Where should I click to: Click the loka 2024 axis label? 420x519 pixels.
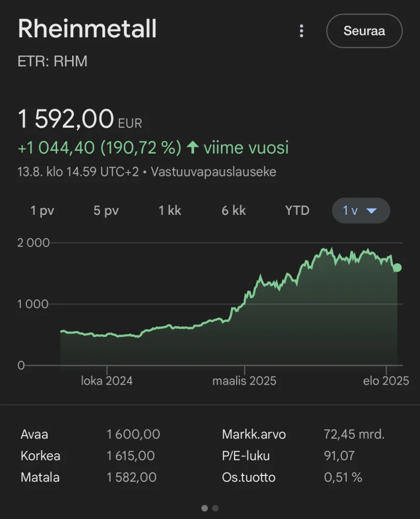pos(107,381)
